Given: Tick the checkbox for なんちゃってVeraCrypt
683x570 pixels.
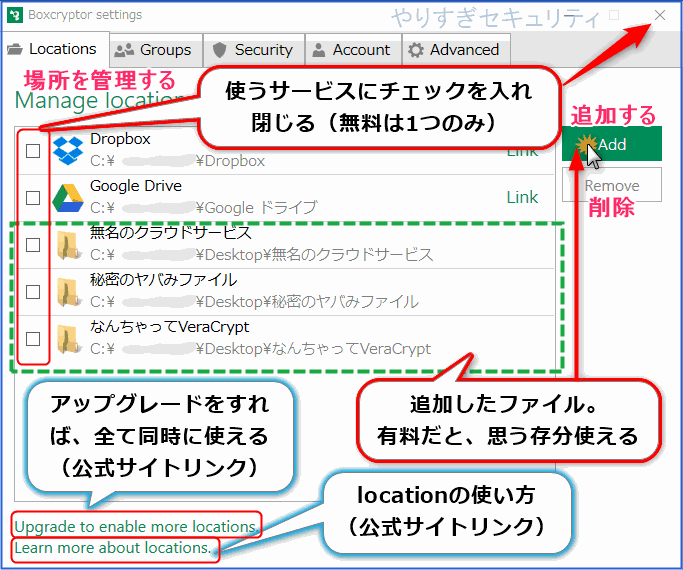Looking at the screenshot, I should [x=33, y=339].
